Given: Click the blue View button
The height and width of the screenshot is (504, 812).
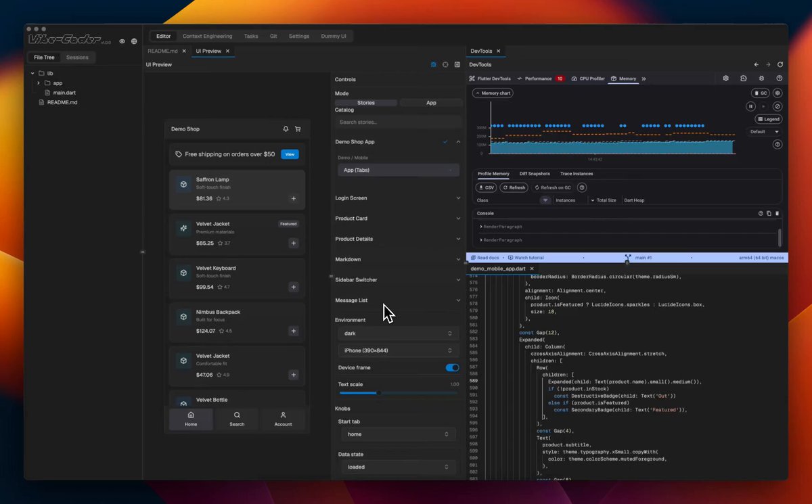Looking at the screenshot, I should point(290,154).
